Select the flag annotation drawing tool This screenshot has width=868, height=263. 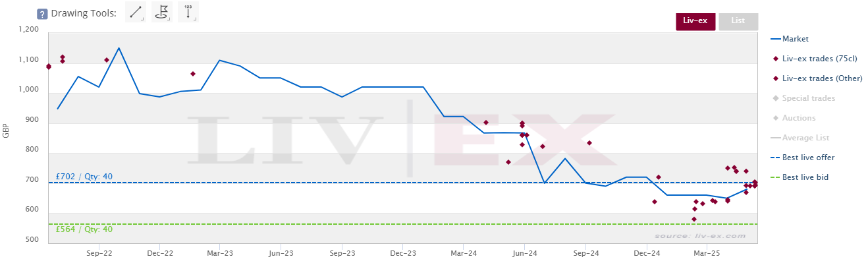pos(162,12)
